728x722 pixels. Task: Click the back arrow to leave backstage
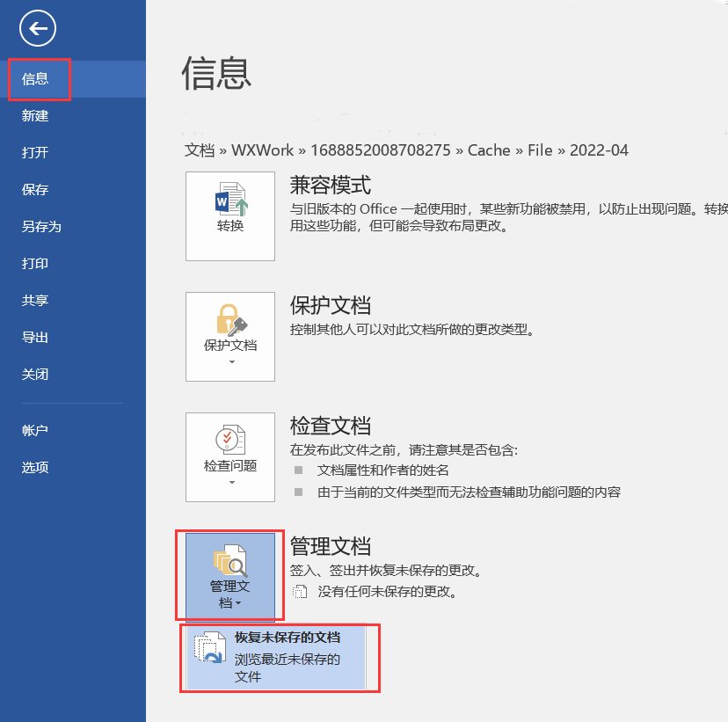point(38,28)
